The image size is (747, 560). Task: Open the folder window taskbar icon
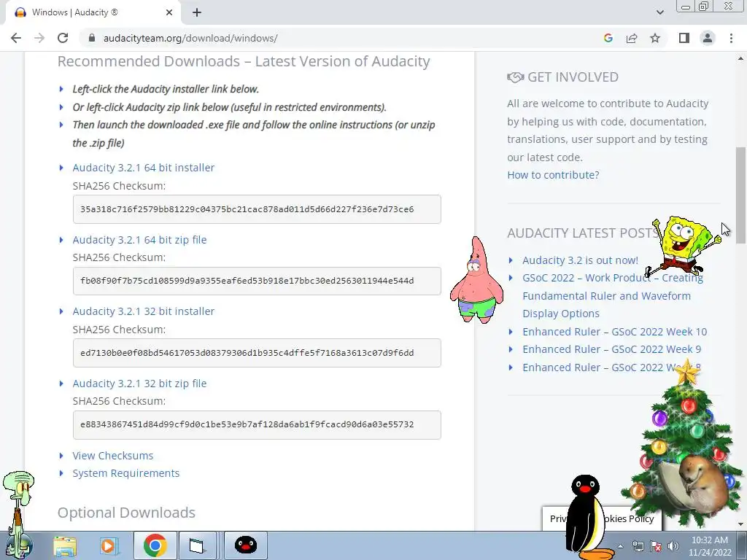coord(197,545)
